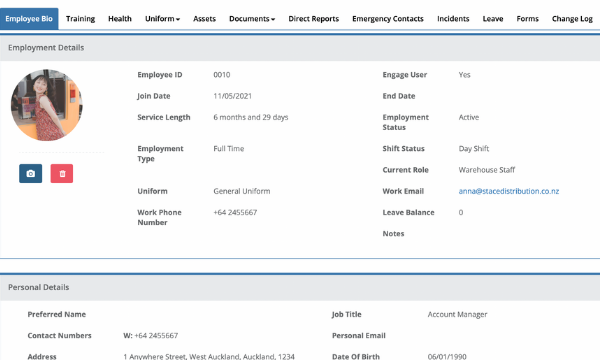Click the 'Warehouse Staff' role value
The height and width of the screenshot is (360, 600).
click(x=486, y=170)
